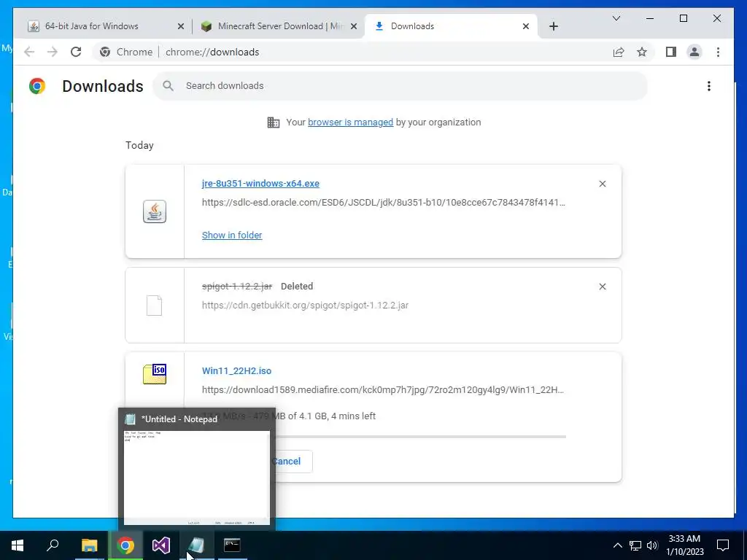This screenshot has height=560, width=747.
Task: Open the tab search chevron
Action: [616, 18]
